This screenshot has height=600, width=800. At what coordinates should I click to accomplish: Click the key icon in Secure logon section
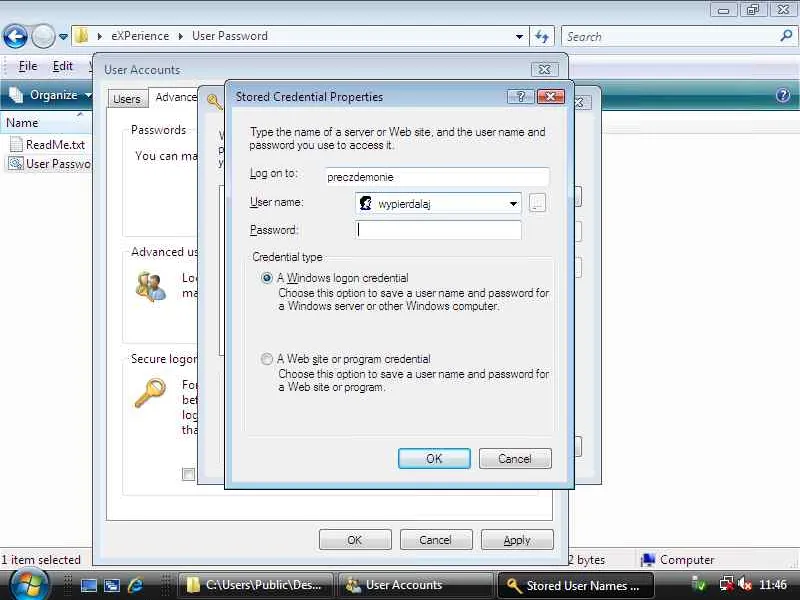point(150,393)
